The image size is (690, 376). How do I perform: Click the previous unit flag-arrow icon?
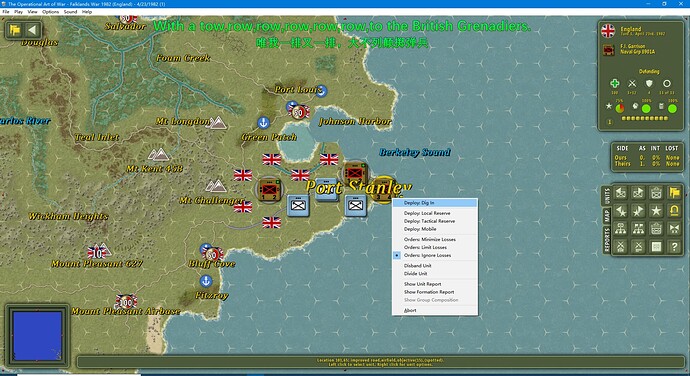[620, 193]
